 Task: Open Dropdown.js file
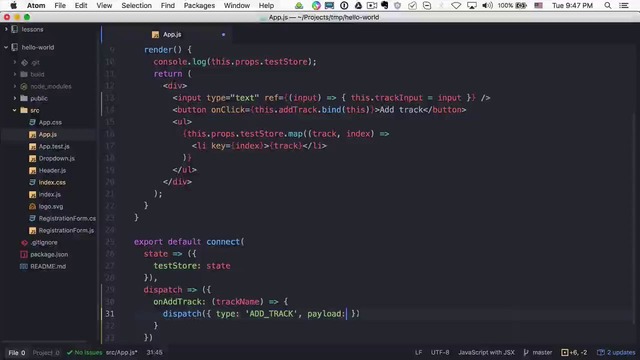click(57, 158)
